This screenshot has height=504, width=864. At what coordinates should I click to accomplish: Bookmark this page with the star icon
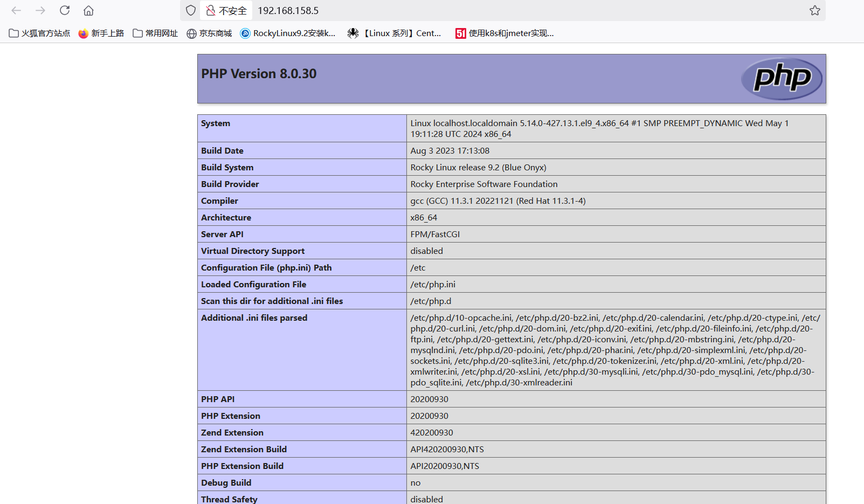[815, 10]
